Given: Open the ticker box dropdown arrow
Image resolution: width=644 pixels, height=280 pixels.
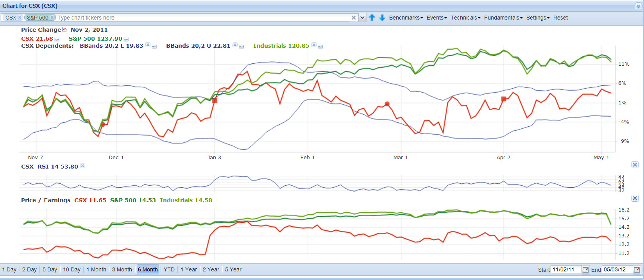Looking at the screenshot, I should point(362,18).
